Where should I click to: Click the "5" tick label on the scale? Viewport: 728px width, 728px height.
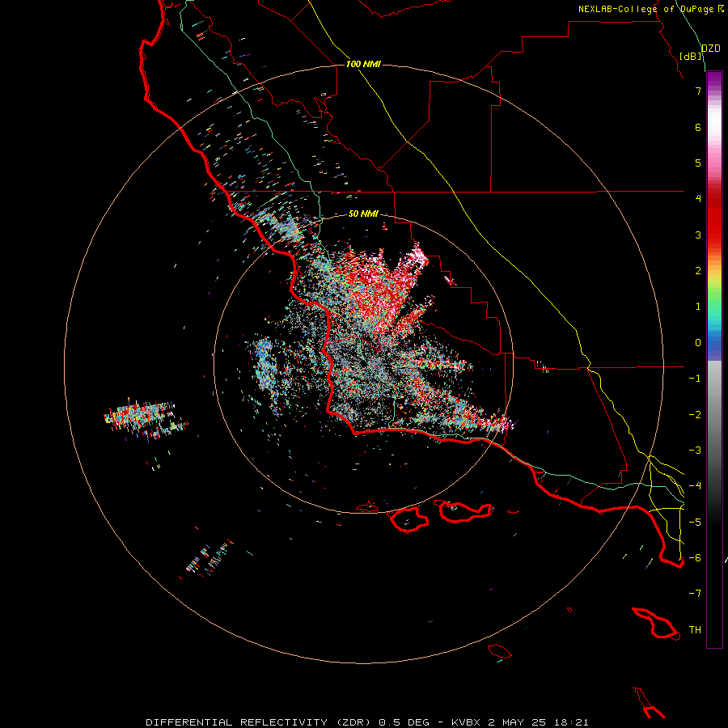point(698,163)
